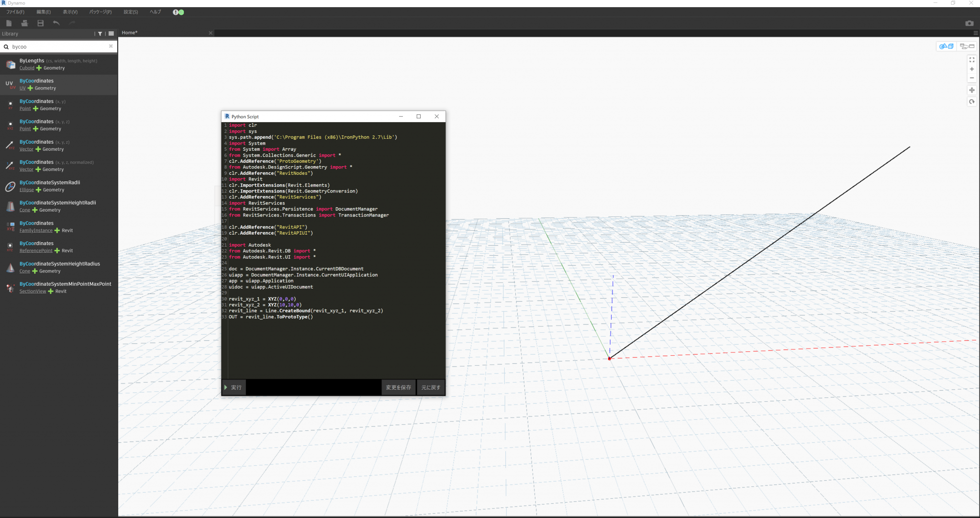
Task: Click the Undo arrow icon
Action: 56,23
